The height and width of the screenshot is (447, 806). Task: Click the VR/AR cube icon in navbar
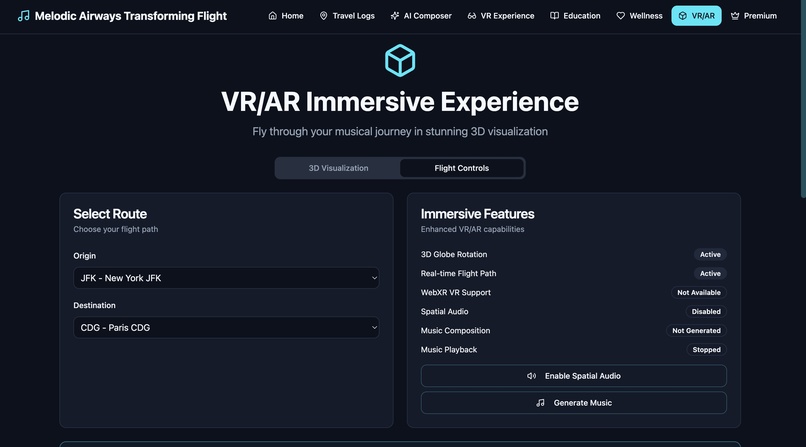pyautogui.click(x=683, y=16)
